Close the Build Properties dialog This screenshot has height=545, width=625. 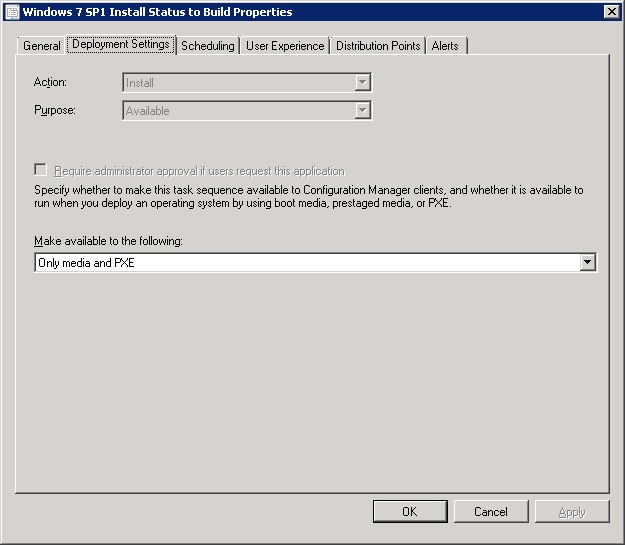pos(611,11)
